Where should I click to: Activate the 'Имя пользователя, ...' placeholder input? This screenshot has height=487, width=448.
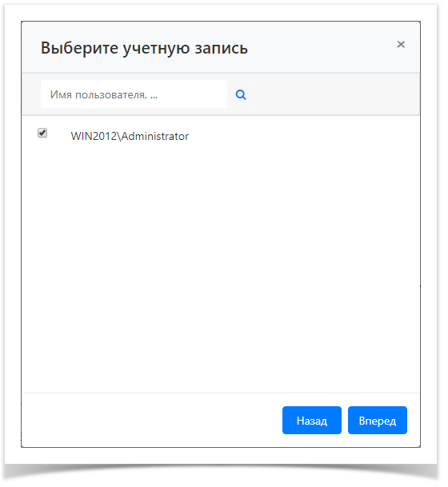pos(134,94)
